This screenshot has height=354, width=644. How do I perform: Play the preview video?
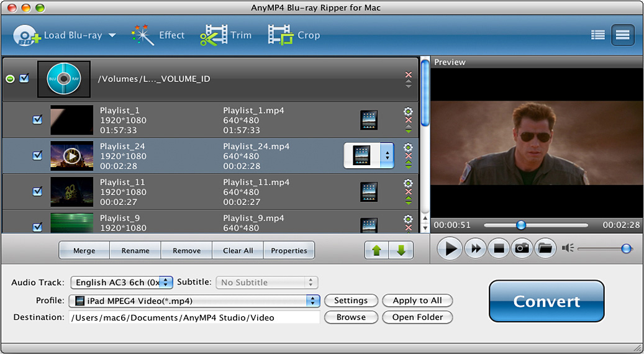coord(450,248)
